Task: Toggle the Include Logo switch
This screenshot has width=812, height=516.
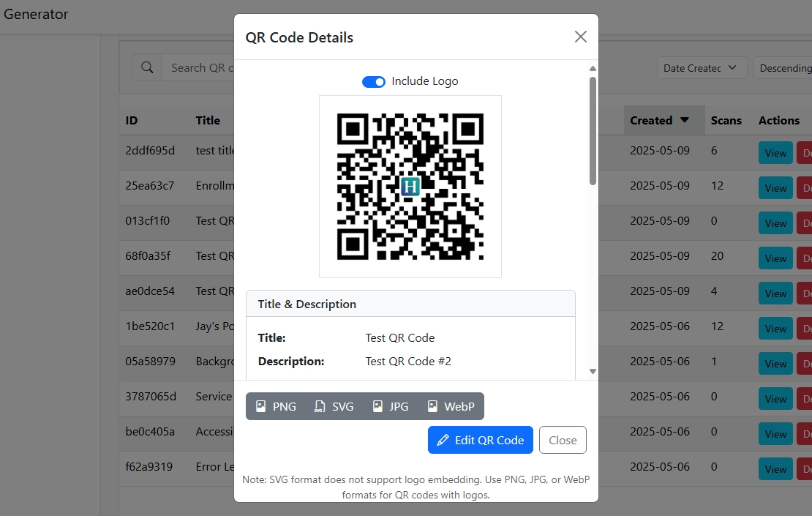Action: coord(373,82)
